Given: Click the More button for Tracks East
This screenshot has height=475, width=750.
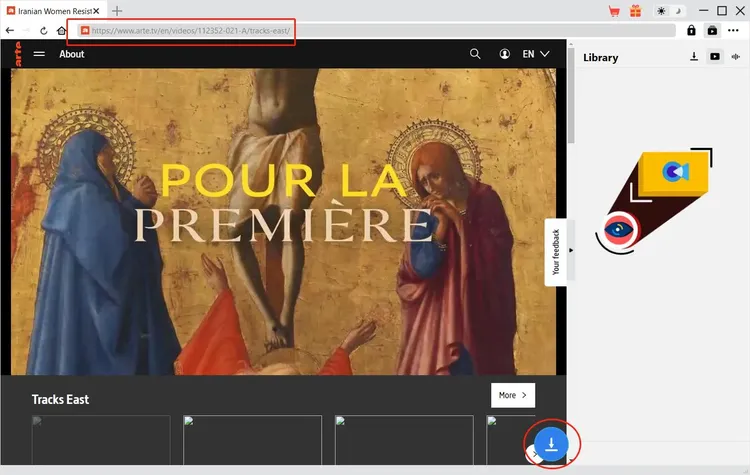Looking at the screenshot, I should [512, 395].
